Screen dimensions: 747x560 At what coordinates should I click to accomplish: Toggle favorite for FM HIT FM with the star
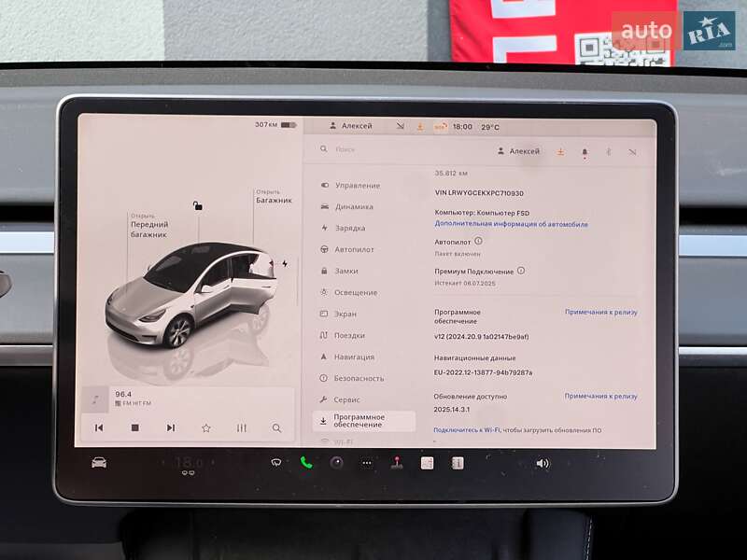point(206,428)
